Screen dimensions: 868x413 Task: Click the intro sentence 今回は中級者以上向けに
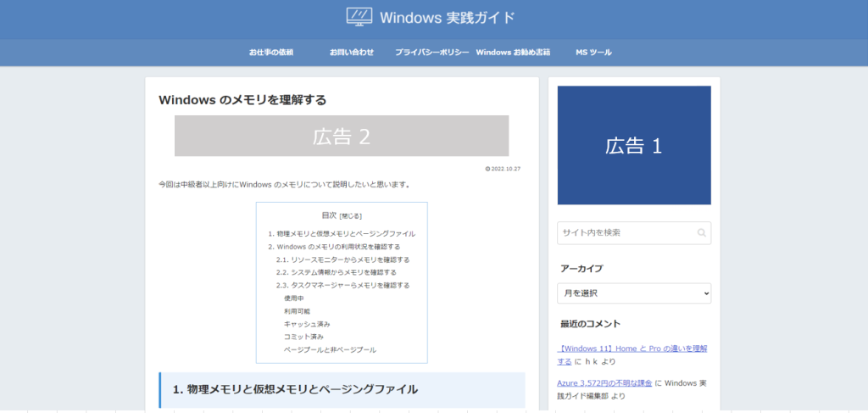coord(286,184)
